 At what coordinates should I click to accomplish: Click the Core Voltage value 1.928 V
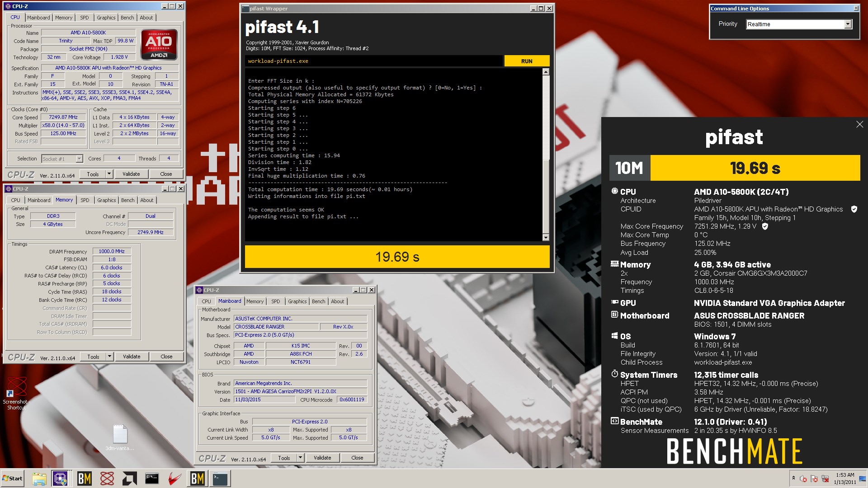pyautogui.click(x=119, y=57)
